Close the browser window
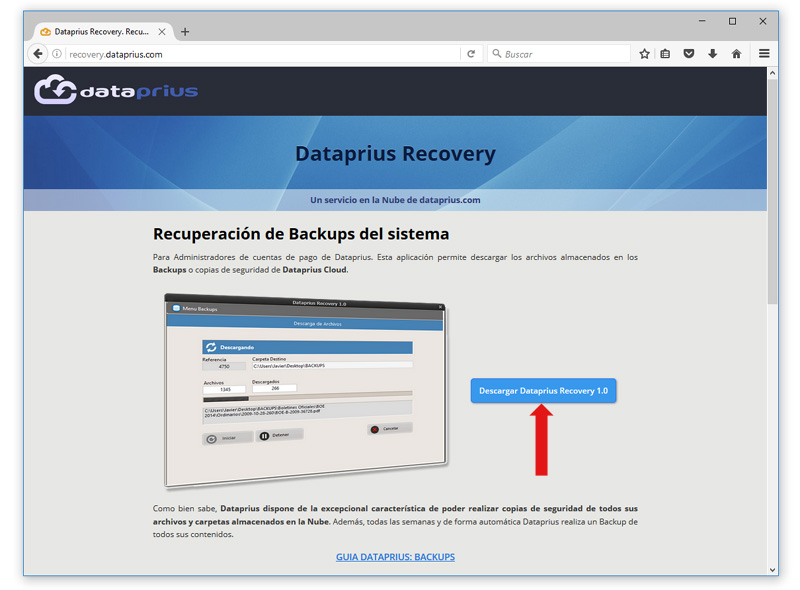The image size is (800, 590). click(763, 21)
